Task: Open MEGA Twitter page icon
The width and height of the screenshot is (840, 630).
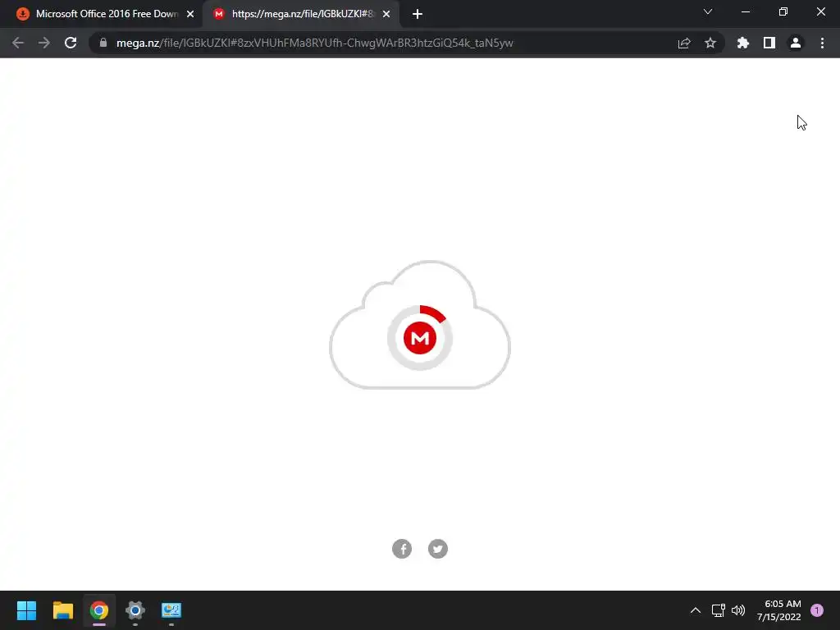Action: [438, 549]
